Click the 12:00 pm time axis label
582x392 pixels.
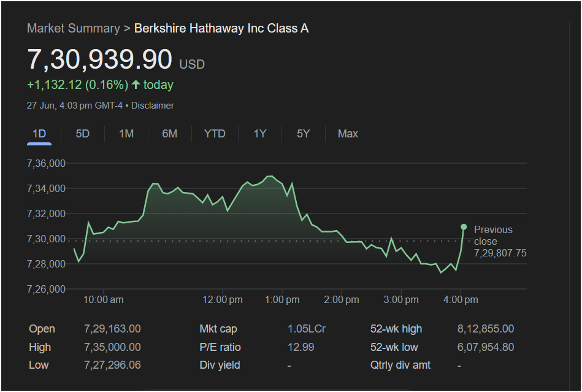pyautogui.click(x=223, y=299)
